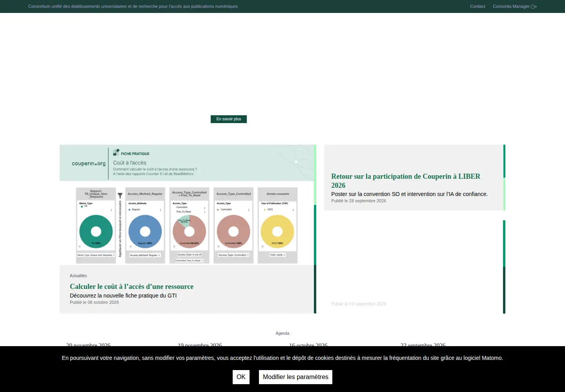The width and height of the screenshot is (565, 392).
Task: Open 'Retour sur la participation de Couperin à LIBER 2026'
Action: pyautogui.click(x=406, y=181)
